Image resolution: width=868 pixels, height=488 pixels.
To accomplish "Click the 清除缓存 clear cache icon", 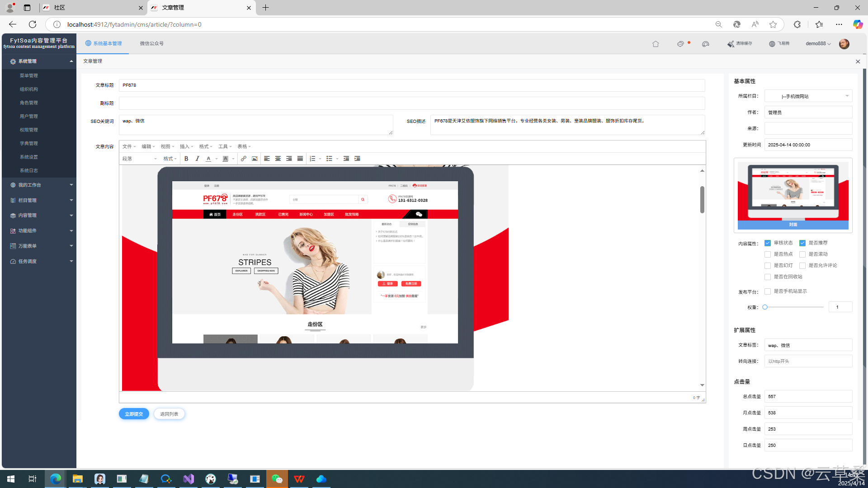I will click(731, 44).
